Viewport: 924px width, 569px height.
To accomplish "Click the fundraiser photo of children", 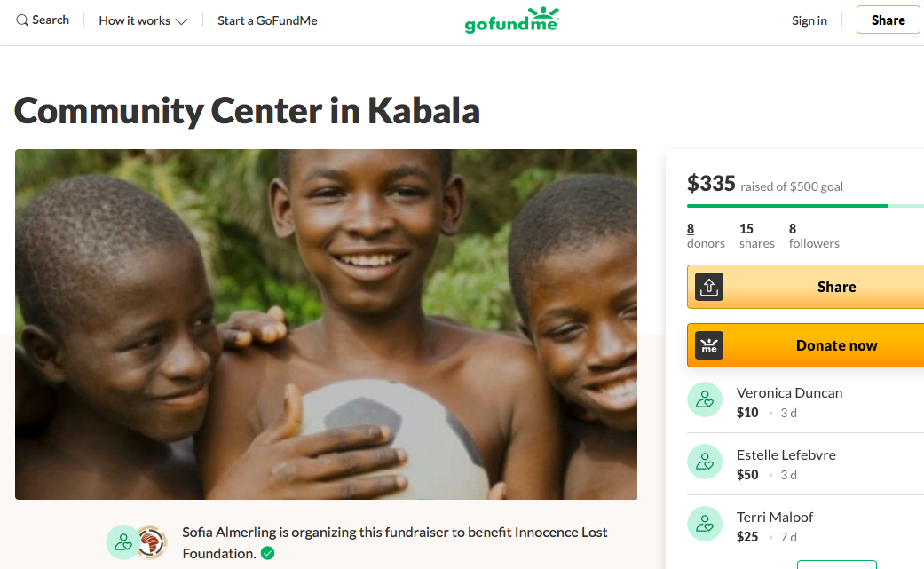I will click(326, 324).
